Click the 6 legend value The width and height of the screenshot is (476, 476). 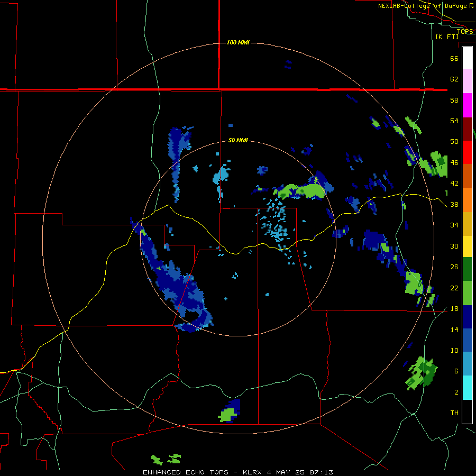pos(456,371)
